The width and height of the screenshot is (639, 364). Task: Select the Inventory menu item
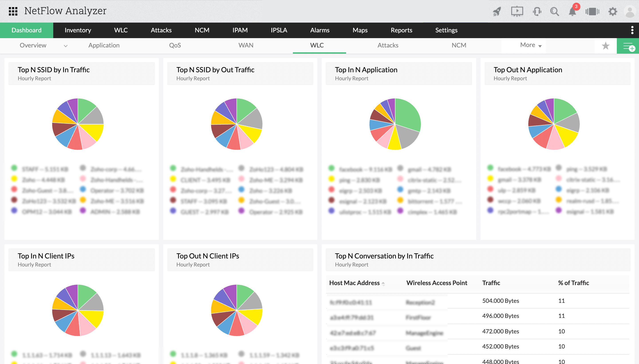(78, 30)
